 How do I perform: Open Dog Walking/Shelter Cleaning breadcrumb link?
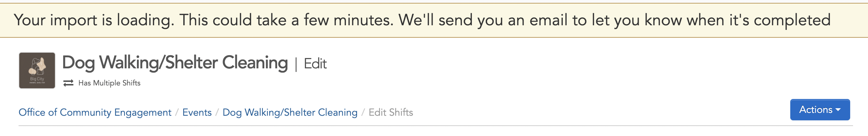(290, 113)
